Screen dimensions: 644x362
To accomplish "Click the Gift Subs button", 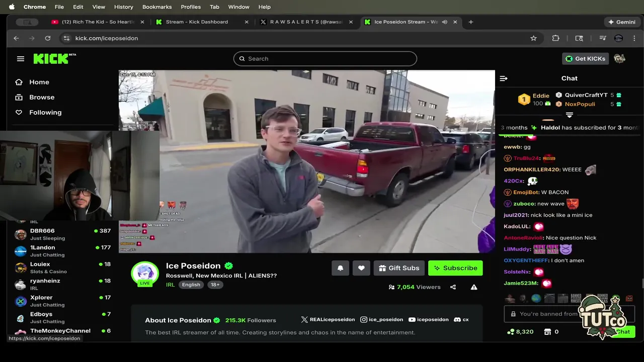I will click(x=399, y=268).
